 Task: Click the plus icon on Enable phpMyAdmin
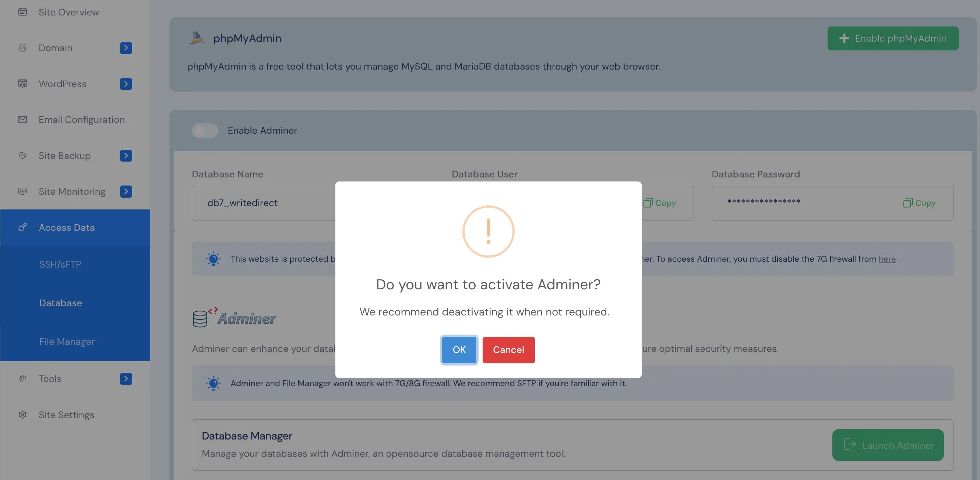coord(844,38)
